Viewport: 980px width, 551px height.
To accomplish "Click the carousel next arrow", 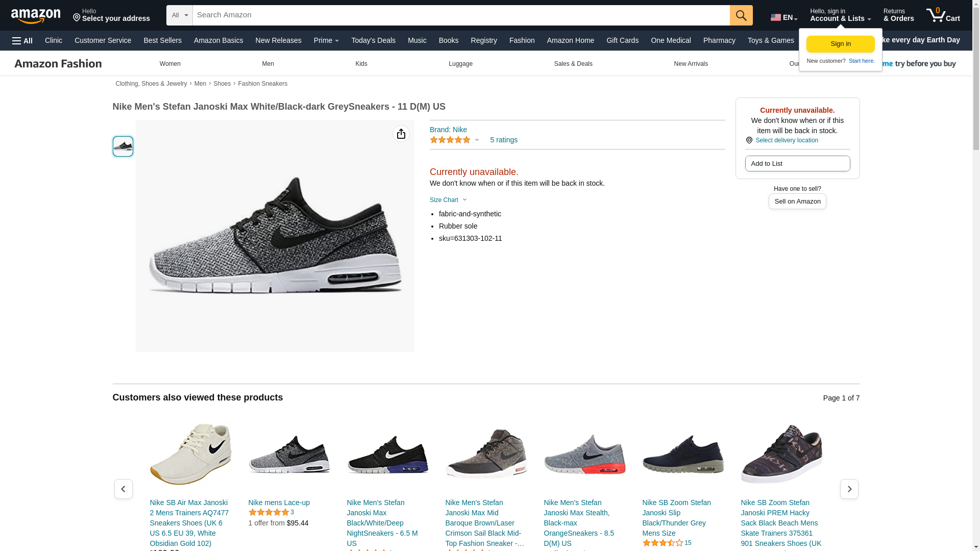I will tap(849, 489).
